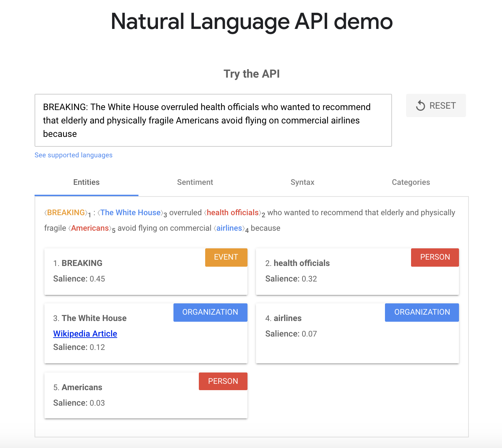
Task: Click the 1. BREAKING card title
Action: pyautogui.click(x=78, y=263)
